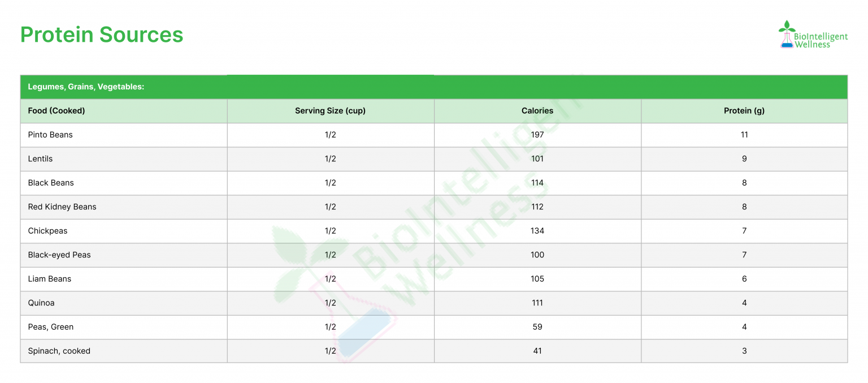This screenshot has width=868, height=383.
Task: Select the 11 protein value cell
Action: point(744,135)
